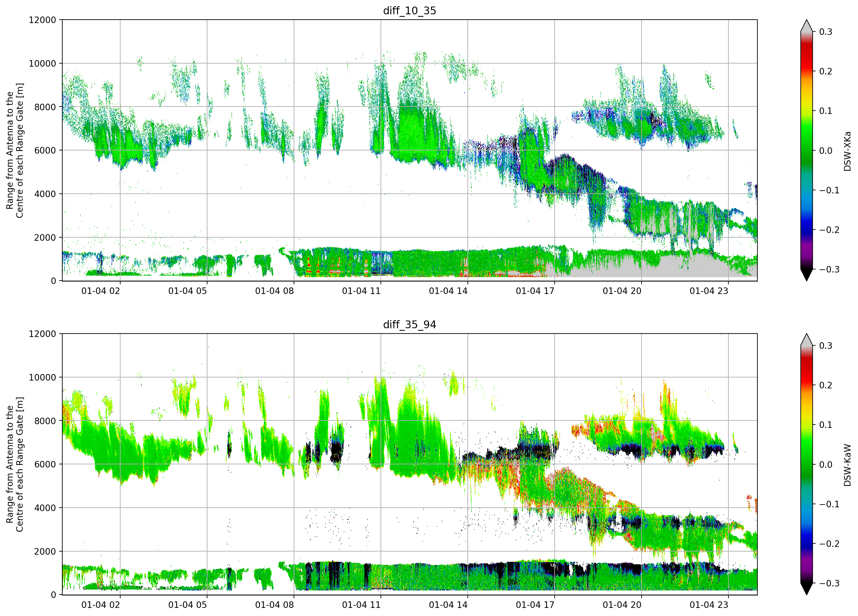Viewport: 858px width, 616px height.
Task: Click the diff_35_94 plot title
Action: [x=410, y=325]
